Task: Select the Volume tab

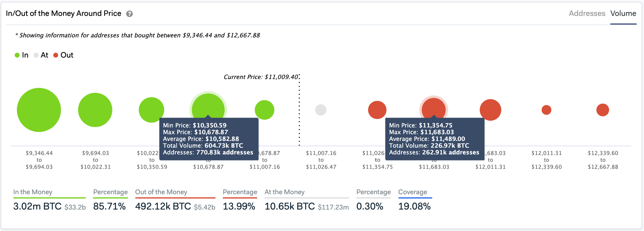Action: click(x=623, y=13)
